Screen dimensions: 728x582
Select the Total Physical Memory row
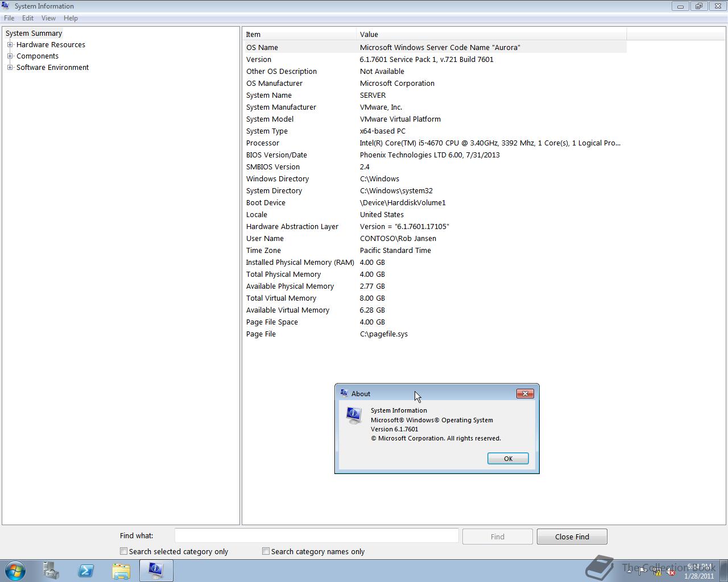(435, 274)
